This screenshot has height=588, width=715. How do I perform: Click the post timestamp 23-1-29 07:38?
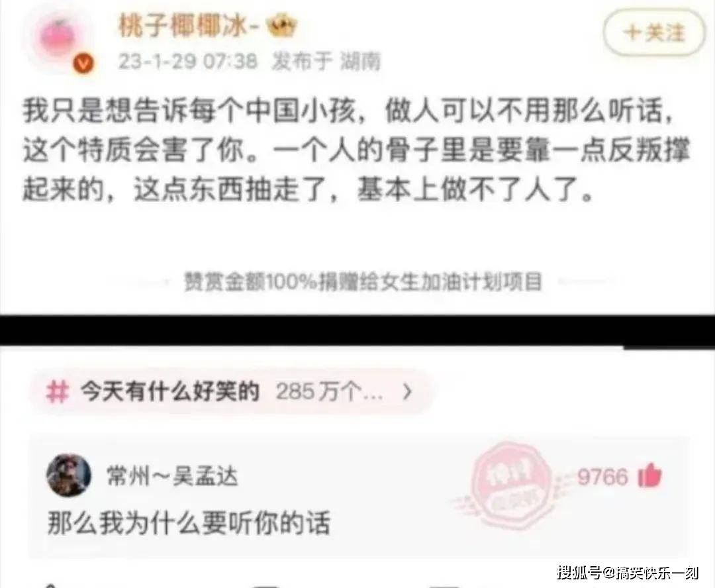tap(188, 61)
